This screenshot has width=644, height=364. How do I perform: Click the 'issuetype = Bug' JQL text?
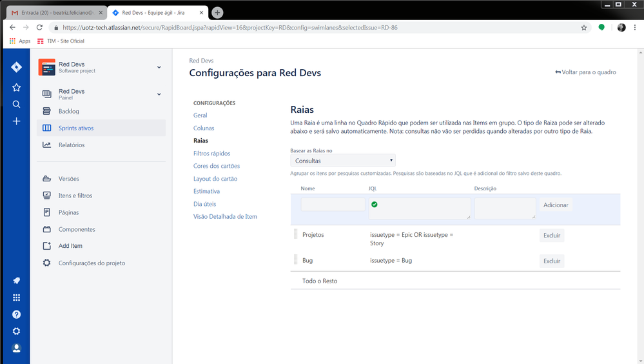391,260
